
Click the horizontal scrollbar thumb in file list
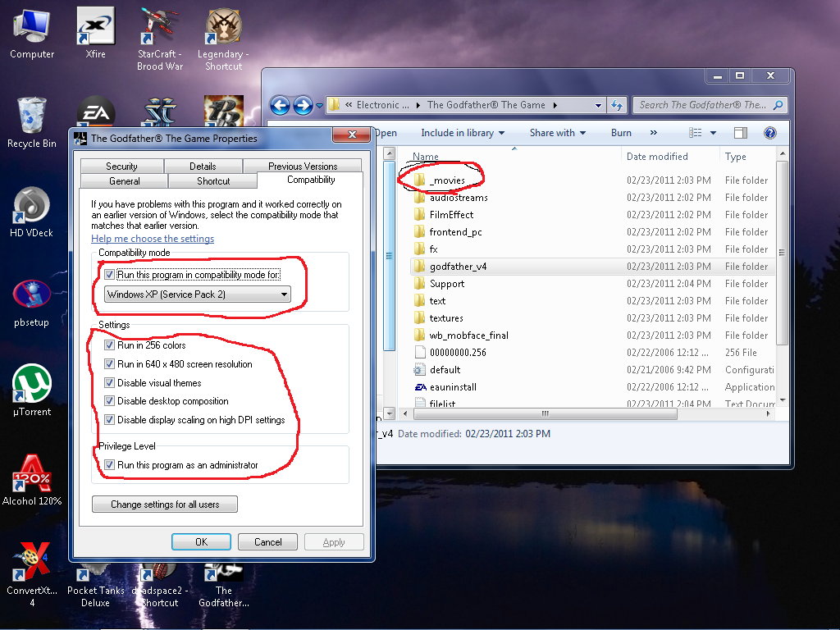(546, 413)
